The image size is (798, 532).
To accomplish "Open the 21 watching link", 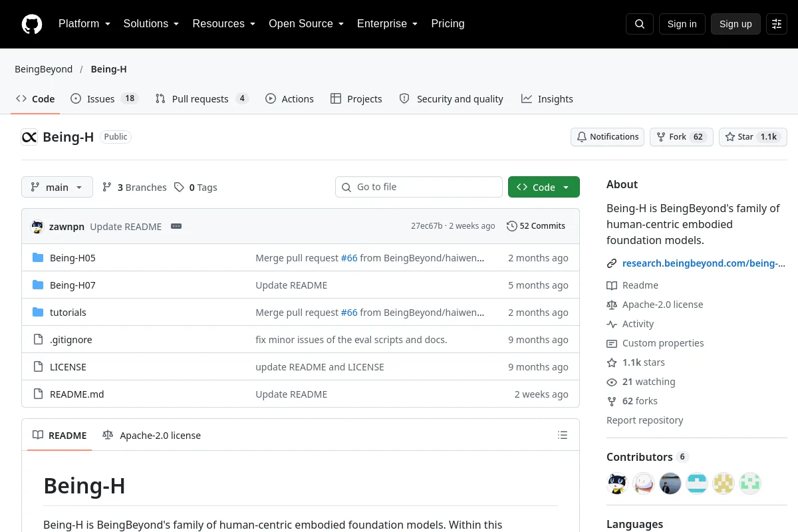I will [641, 382].
